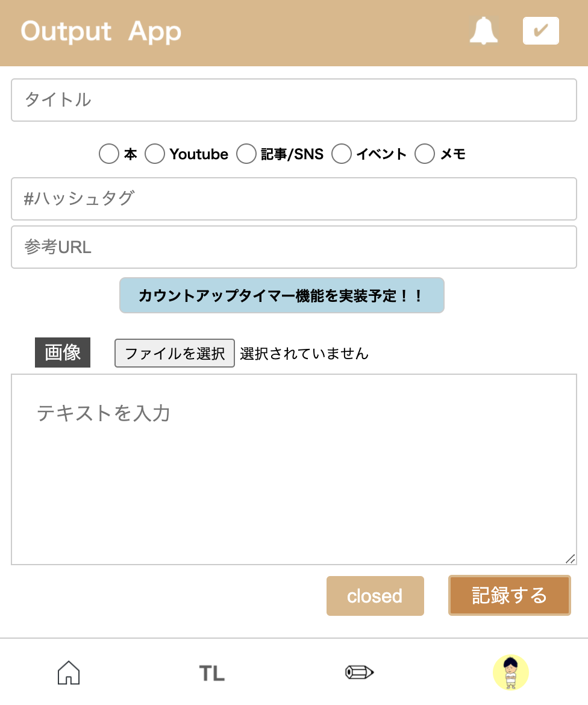The image size is (588, 705).
Task: Click the カウントアップタイマー announcement banner
Action: 283,295
